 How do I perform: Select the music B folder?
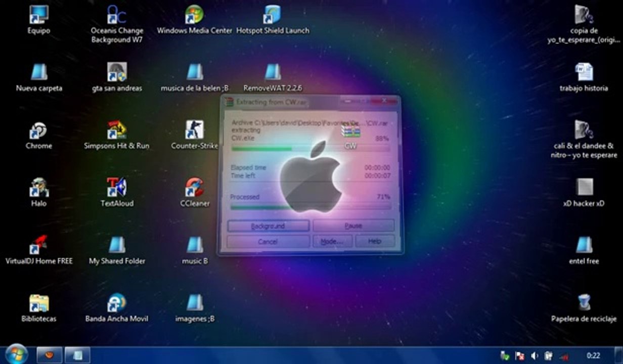195,251
